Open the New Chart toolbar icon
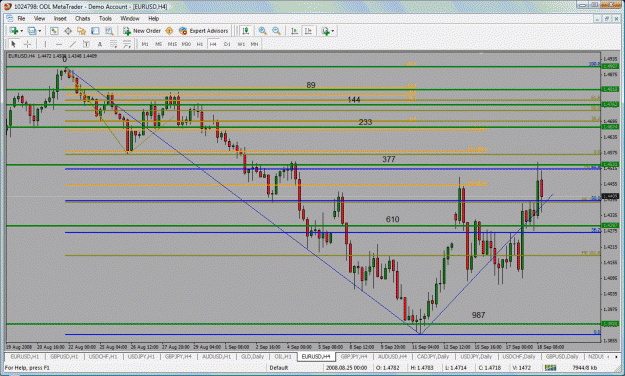 [x=14, y=31]
